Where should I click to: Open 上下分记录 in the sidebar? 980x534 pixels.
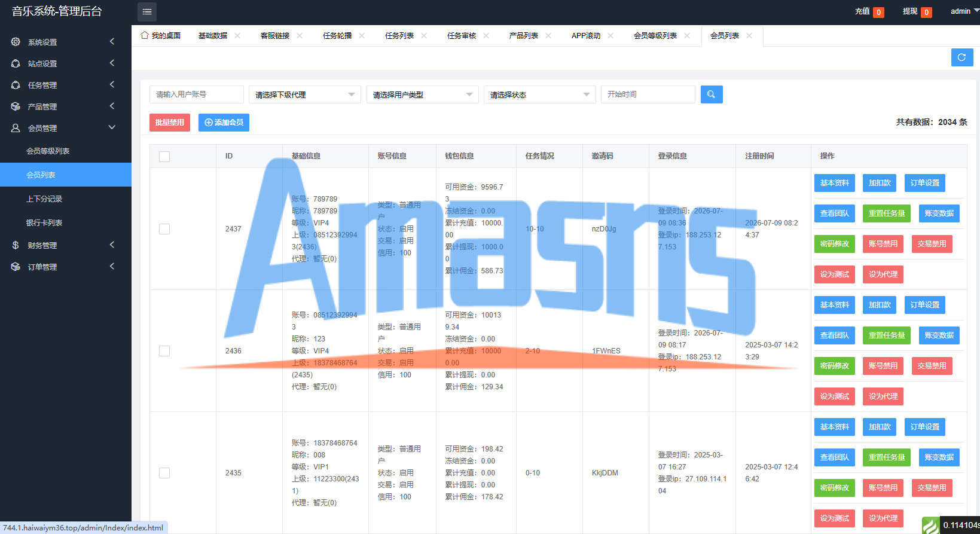pos(66,199)
